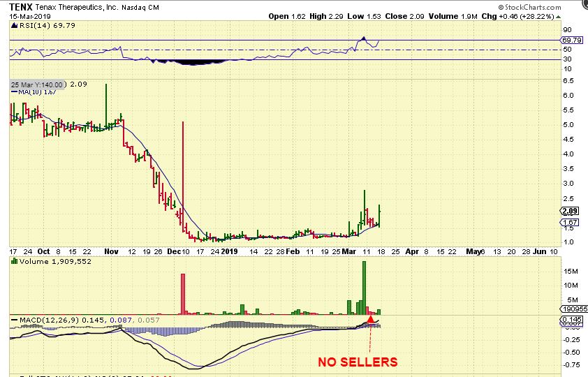Click the 6.5 price axis label

click(568, 80)
